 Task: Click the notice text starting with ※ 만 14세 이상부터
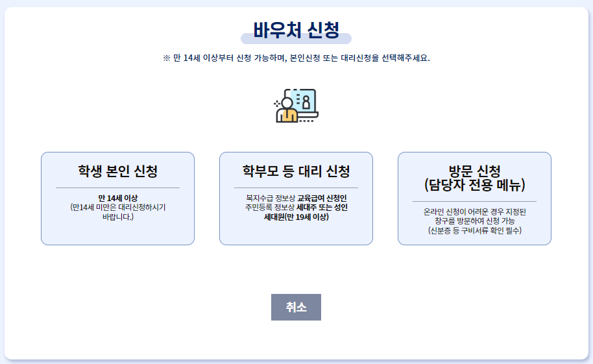tap(296, 58)
